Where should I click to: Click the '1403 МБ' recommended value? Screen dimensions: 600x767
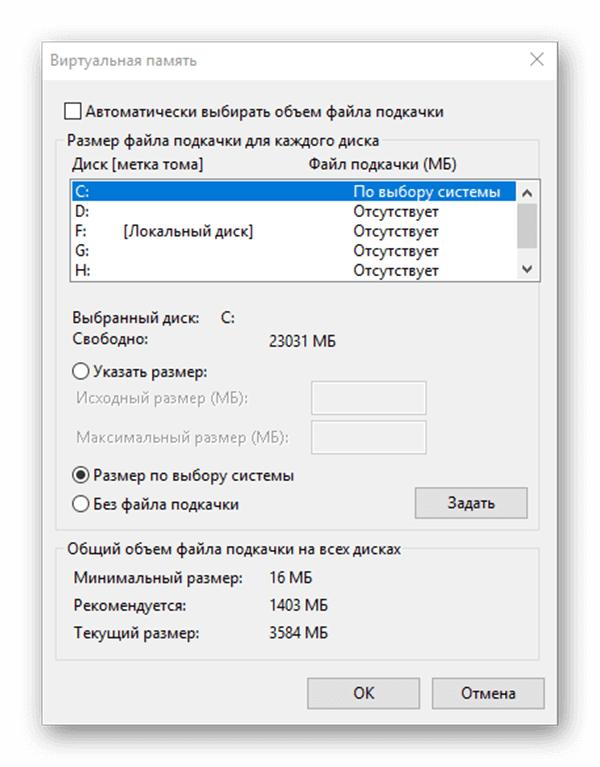click(x=298, y=606)
